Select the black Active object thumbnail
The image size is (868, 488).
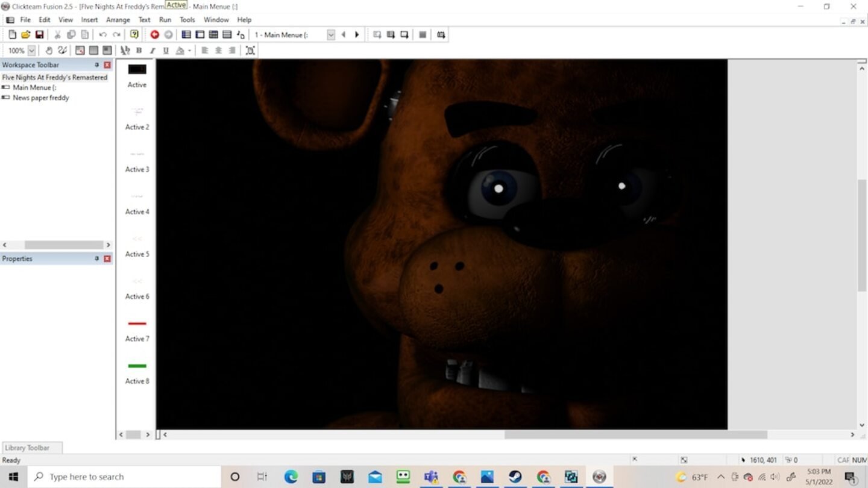[x=137, y=69]
